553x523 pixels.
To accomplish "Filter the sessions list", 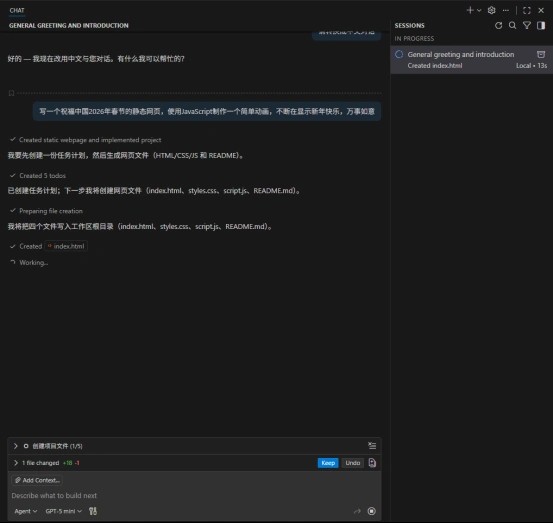I will pyautogui.click(x=527, y=25).
